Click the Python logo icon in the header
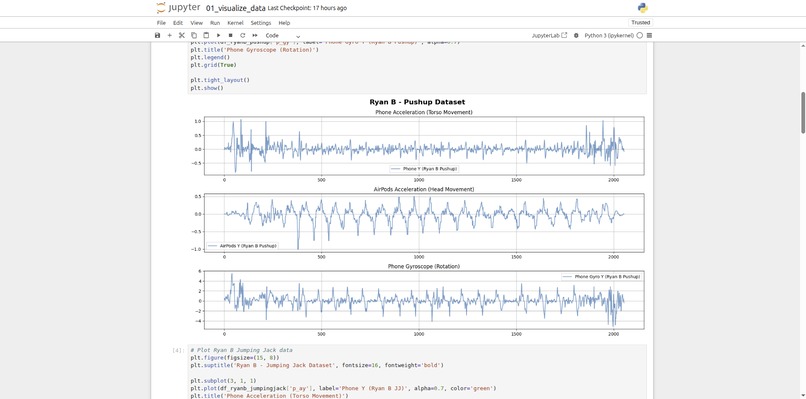The height and width of the screenshot is (399, 806). pyautogui.click(x=642, y=8)
